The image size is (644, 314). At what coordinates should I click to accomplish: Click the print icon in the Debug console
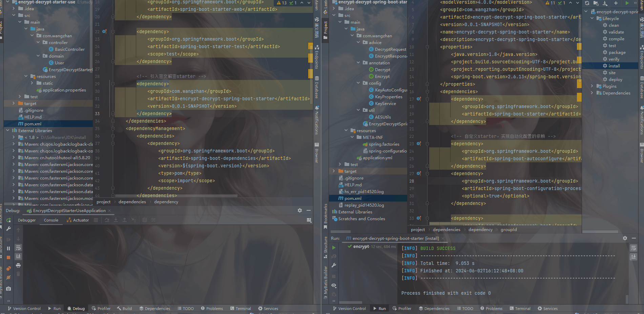18,265
